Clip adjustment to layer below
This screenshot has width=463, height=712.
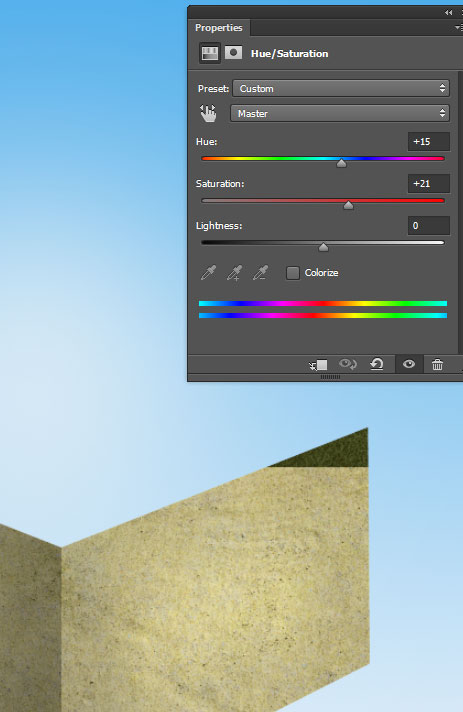point(318,365)
